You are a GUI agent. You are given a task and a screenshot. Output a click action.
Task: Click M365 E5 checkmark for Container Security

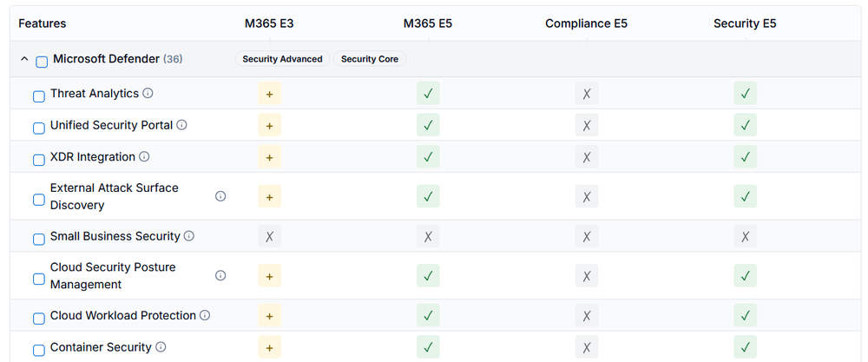pyautogui.click(x=428, y=347)
